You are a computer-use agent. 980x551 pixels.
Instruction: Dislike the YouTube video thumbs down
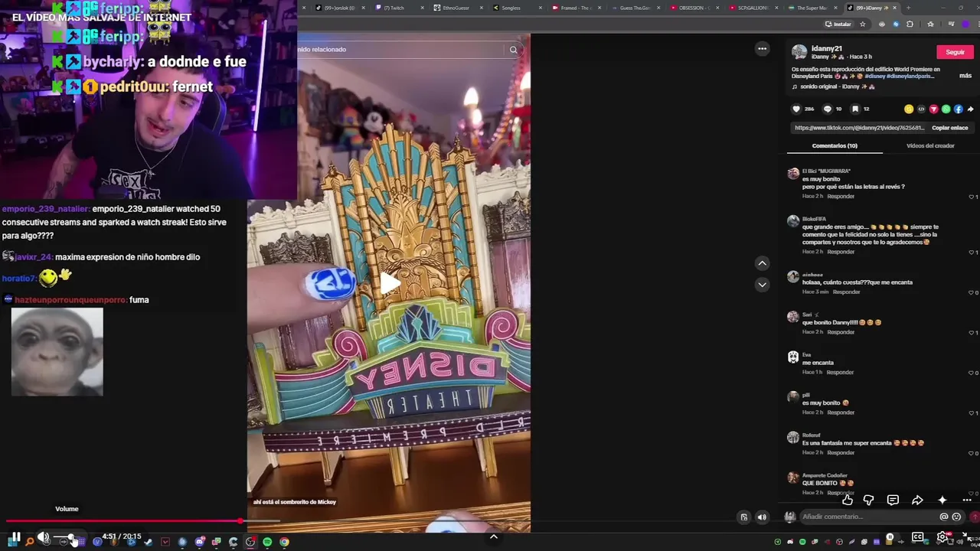pyautogui.click(x=869, y=500)
